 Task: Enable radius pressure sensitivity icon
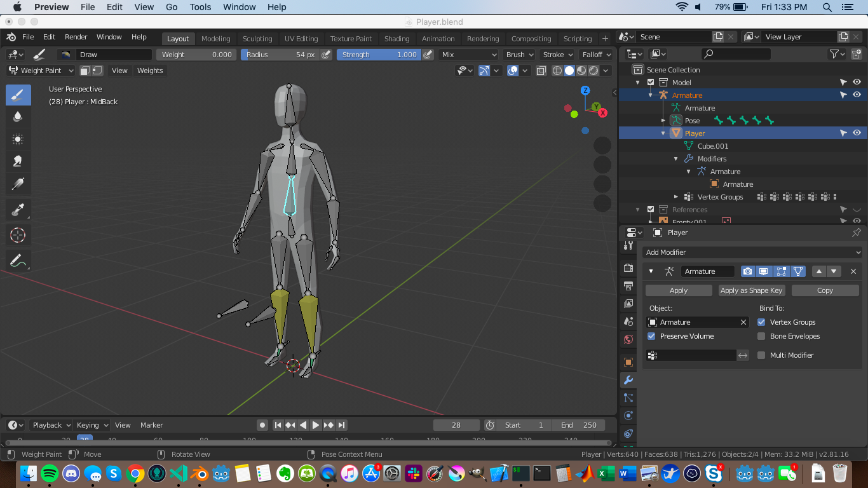tap(327, 55)
